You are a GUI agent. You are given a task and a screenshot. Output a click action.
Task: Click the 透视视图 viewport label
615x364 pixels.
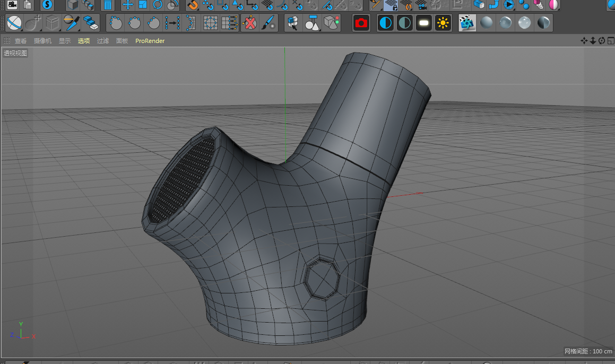pos(15,53)
